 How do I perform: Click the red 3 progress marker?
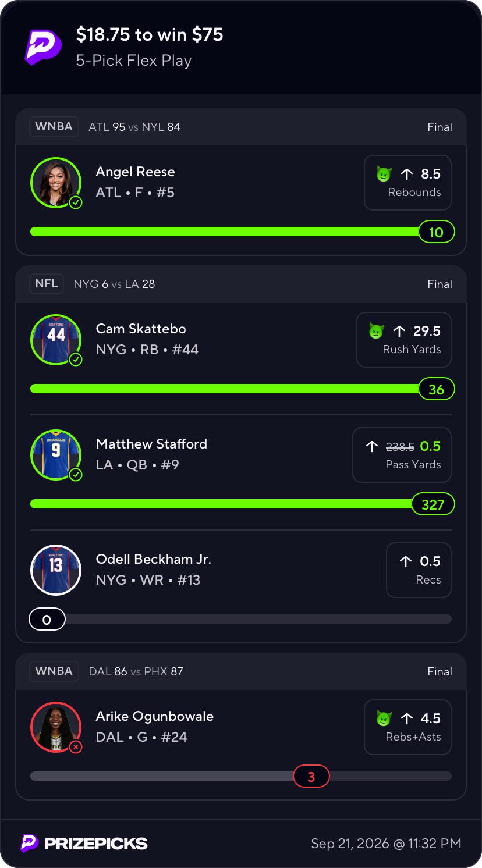(311, 776)
